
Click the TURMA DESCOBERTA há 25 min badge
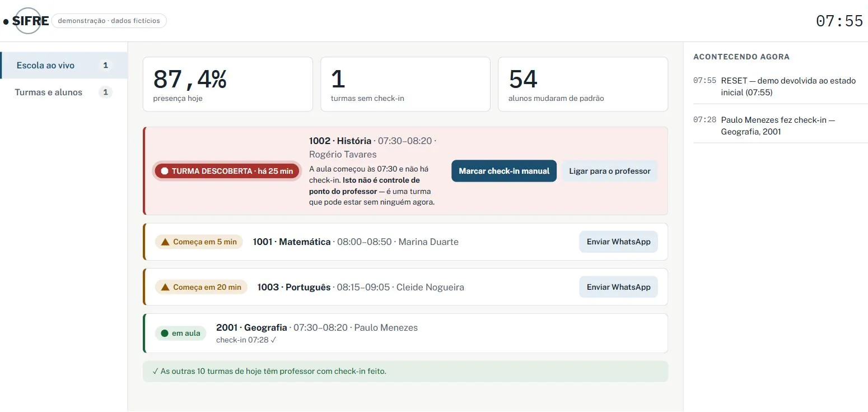[x=227, y=171]
